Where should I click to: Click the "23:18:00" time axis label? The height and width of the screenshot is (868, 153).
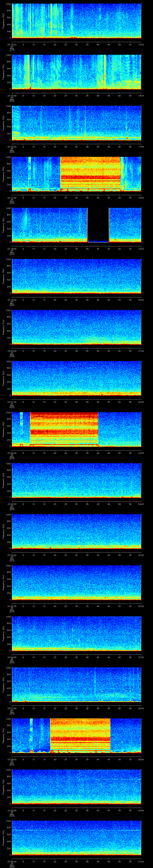(x=12, y=249)
